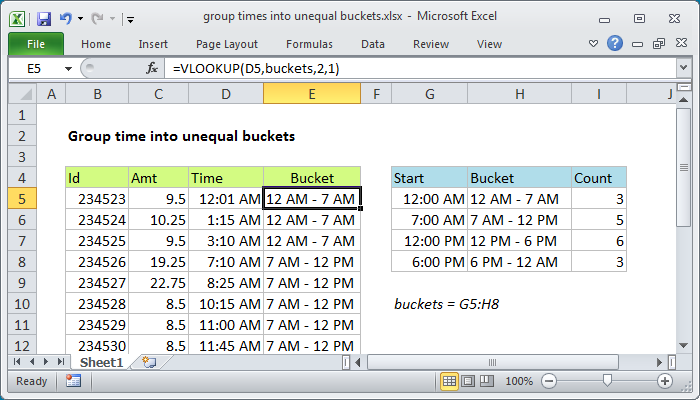The image size is (700, 400).
Task: Zoom out with the minus button
Action: [x=549, y=381]
